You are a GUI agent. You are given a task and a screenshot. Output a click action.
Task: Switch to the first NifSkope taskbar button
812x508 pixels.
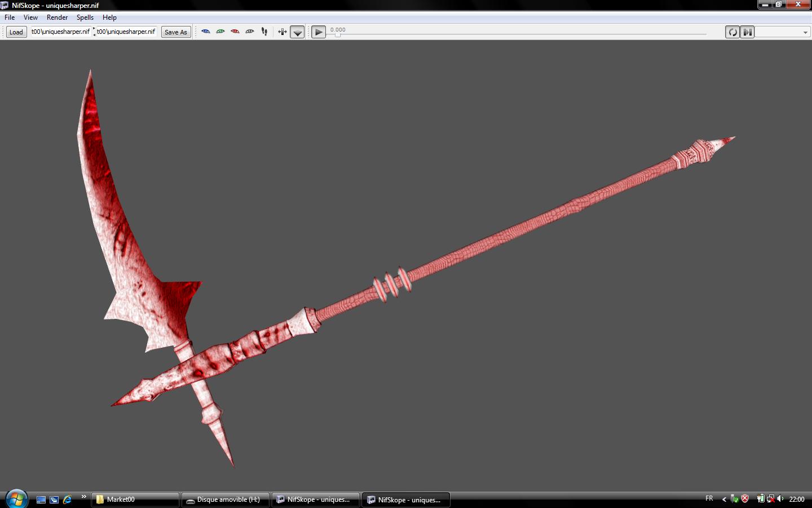tap(315, 500)
